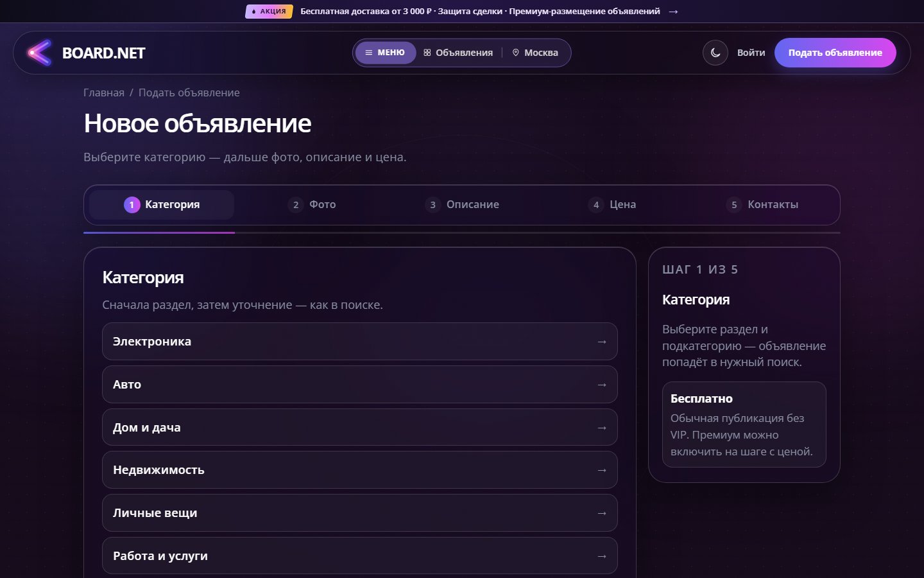Open the Недвижимость category row

click(x=360, y=470)
